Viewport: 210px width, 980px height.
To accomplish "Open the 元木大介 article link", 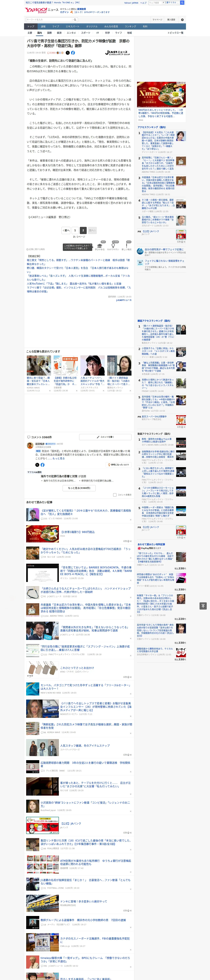I will click(x=86, y=512).
